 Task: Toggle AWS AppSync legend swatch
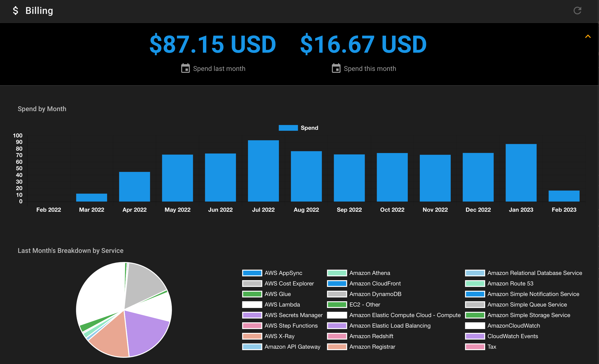pyautogui.click(x=252, y=273)
